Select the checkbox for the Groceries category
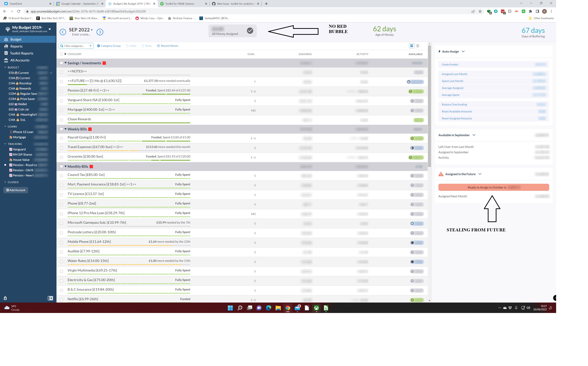 pos(61,157)
